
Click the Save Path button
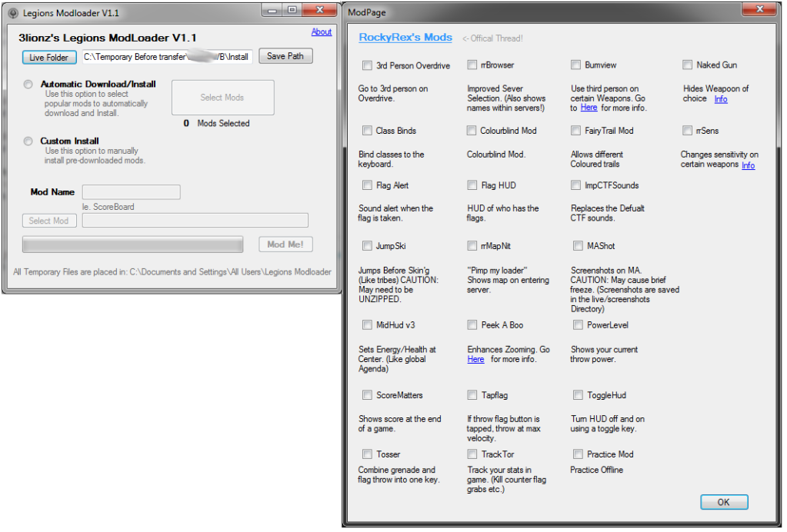click(x=285, y=56)
